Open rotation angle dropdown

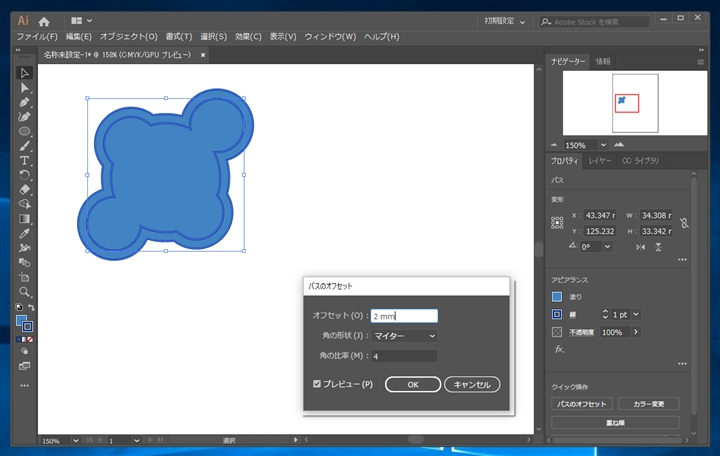click(x=608, y=247)
